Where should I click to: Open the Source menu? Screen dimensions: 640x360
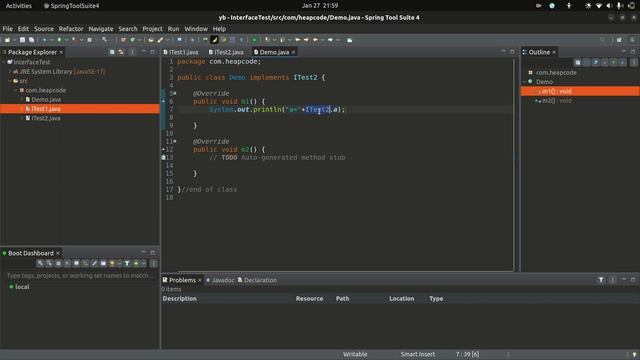(44, 29)
